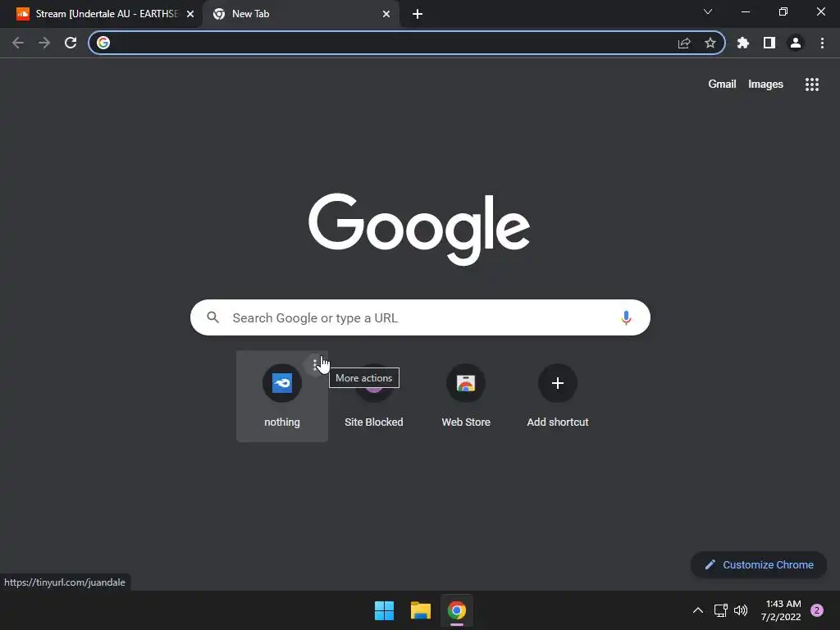Bookmark this tab with the star
Image resolution: width=840 pixels, height=630 pixels.
(710, 43)
